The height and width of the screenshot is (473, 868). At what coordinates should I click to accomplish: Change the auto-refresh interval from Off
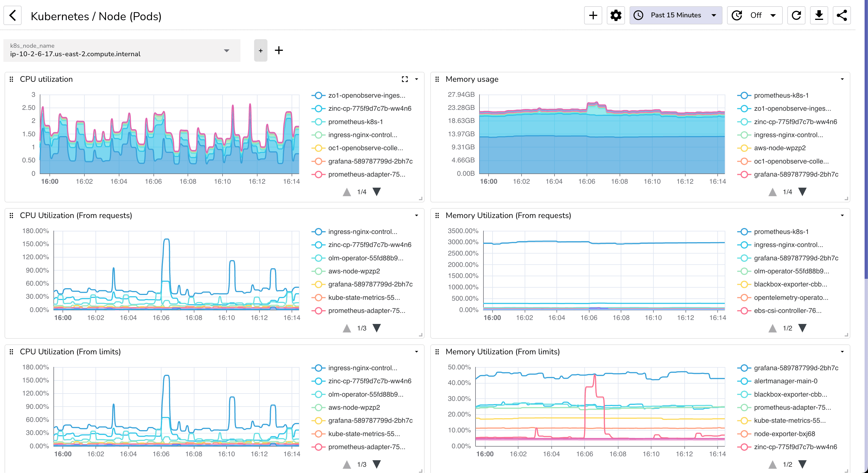(755, 15)
